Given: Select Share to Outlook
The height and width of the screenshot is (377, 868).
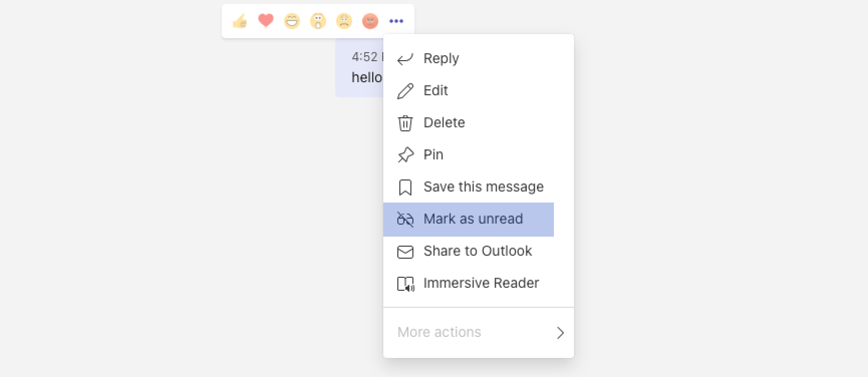Looking at the screenshot, I should pyautogui.click(x=478, y=251).
